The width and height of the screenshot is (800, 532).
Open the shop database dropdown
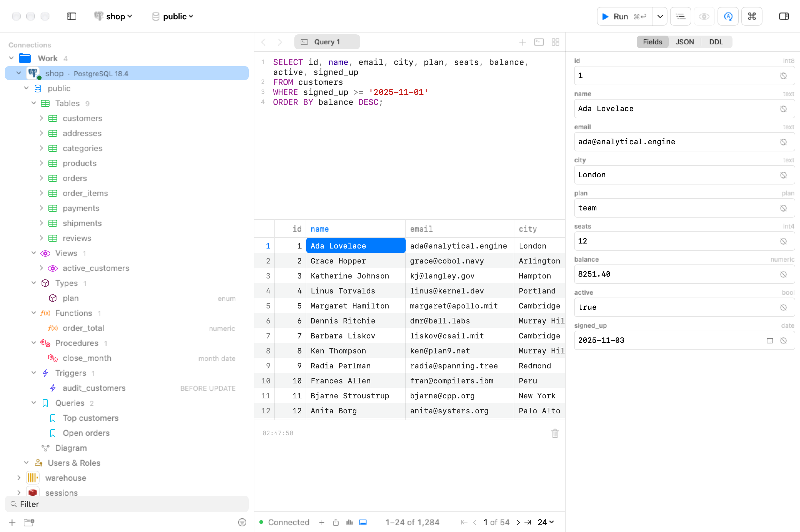(x=113, y=16)
